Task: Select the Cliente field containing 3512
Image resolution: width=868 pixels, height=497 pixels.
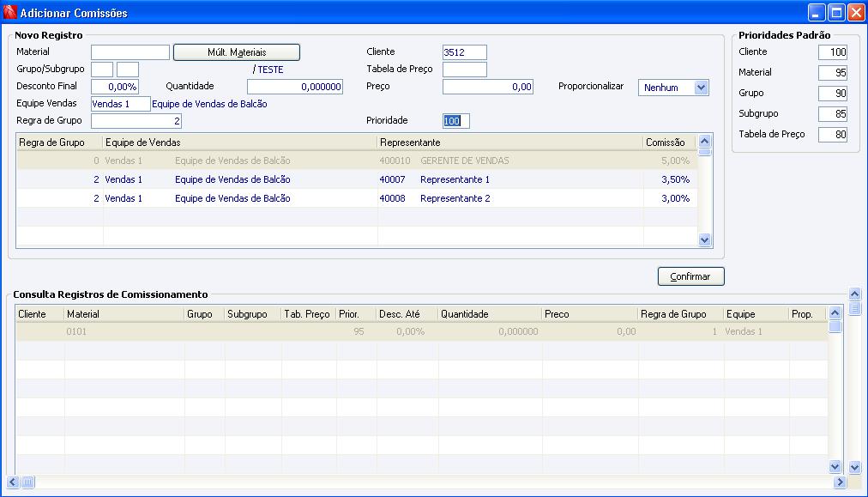Action: (x=464, y=52)
